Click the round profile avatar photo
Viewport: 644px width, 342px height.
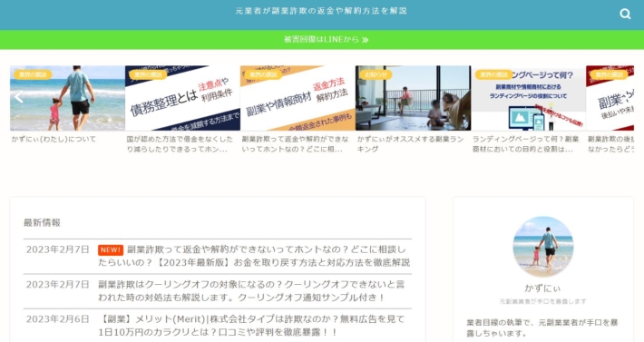click(x=543, y=247)
